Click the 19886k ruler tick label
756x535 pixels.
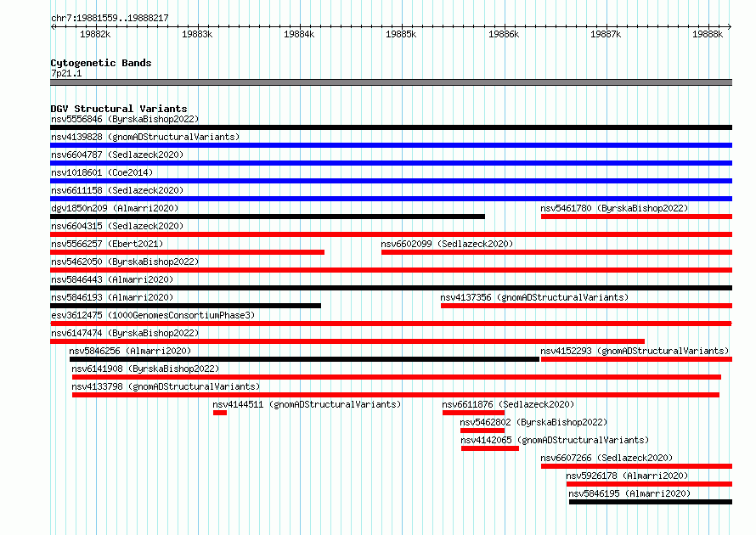click(504, 34)
